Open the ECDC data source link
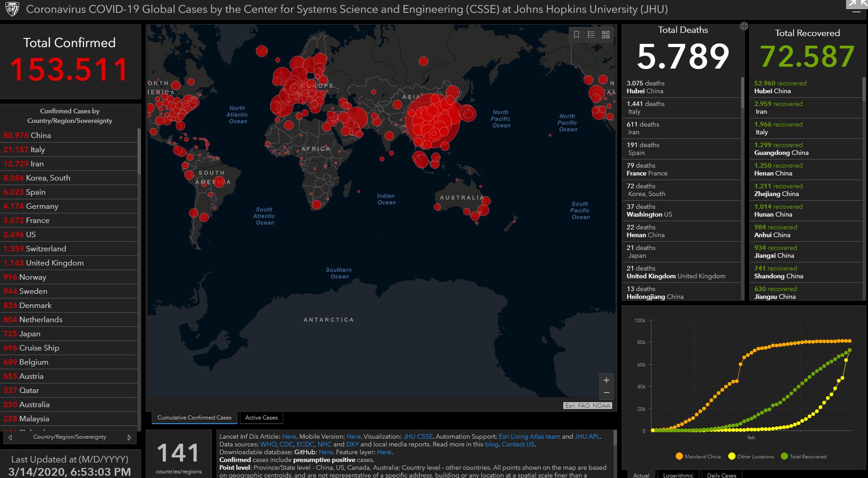 point(305,444)
